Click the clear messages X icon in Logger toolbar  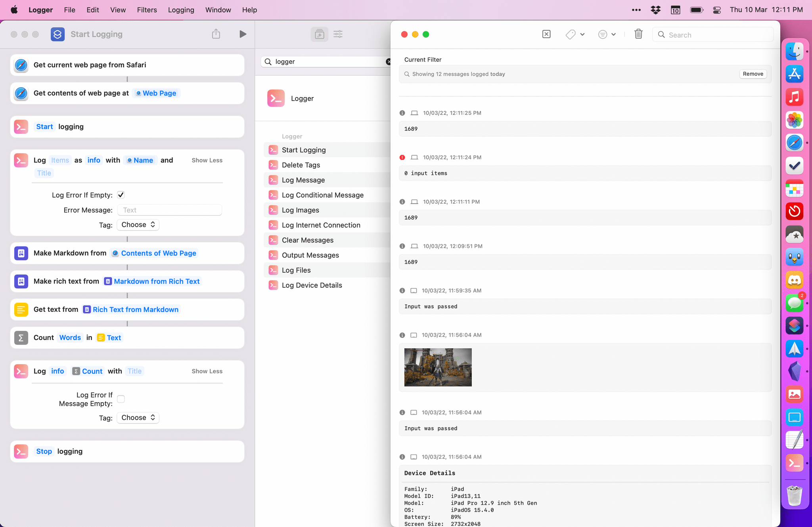click(x=546, y=34)
